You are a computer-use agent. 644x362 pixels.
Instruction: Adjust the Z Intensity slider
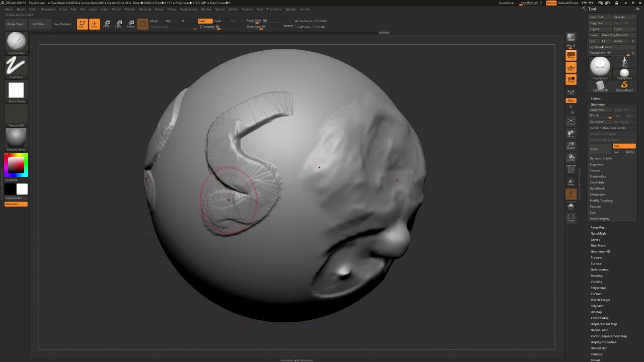(x=221, y=27)
